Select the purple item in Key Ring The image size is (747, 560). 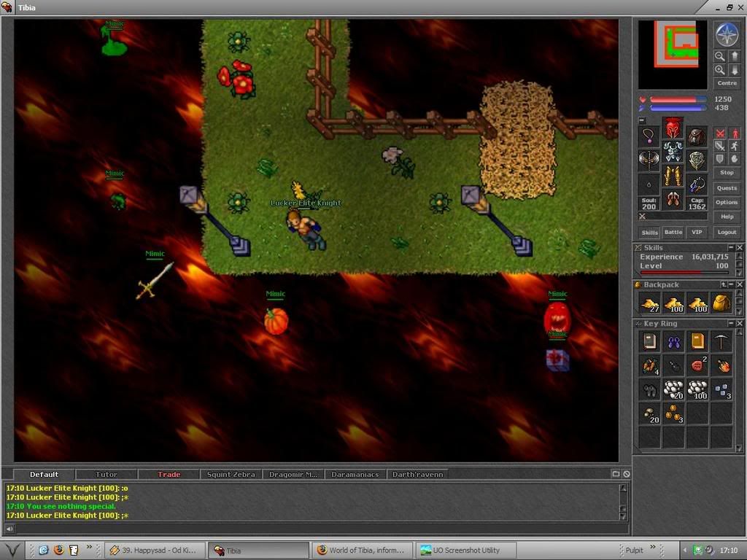[673, 341]
